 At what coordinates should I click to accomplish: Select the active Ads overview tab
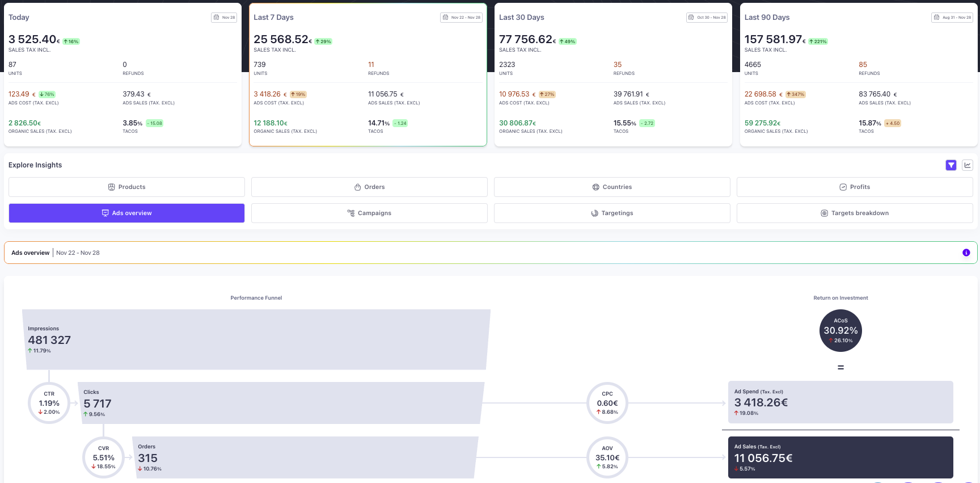(126, 213)
